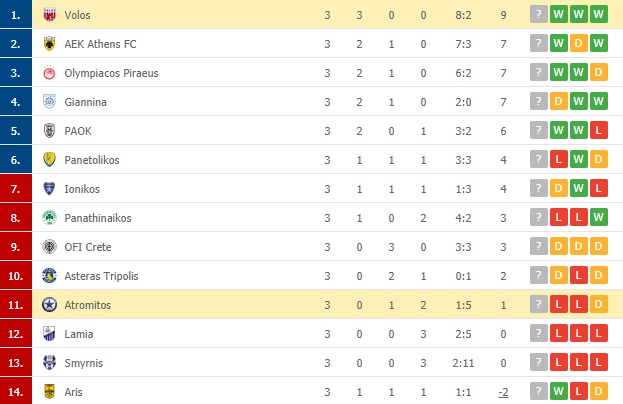
Task: Click the AEK Athens FC crest icon
Action: pyautogui.click(x=49, y=44)
